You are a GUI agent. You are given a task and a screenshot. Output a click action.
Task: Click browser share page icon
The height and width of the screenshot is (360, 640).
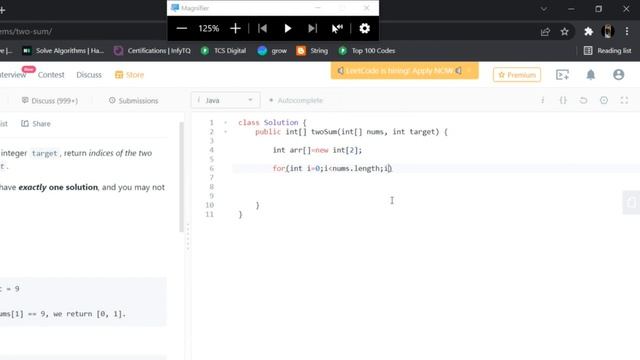(545, 32)
